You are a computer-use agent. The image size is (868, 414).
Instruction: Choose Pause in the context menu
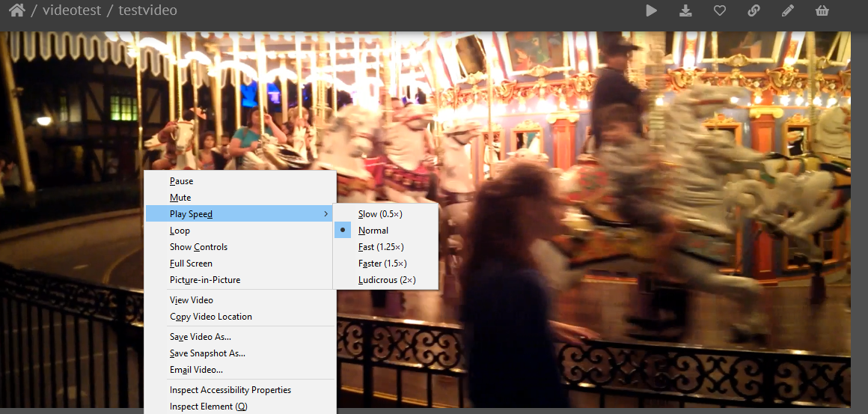[x=239, y=181]
